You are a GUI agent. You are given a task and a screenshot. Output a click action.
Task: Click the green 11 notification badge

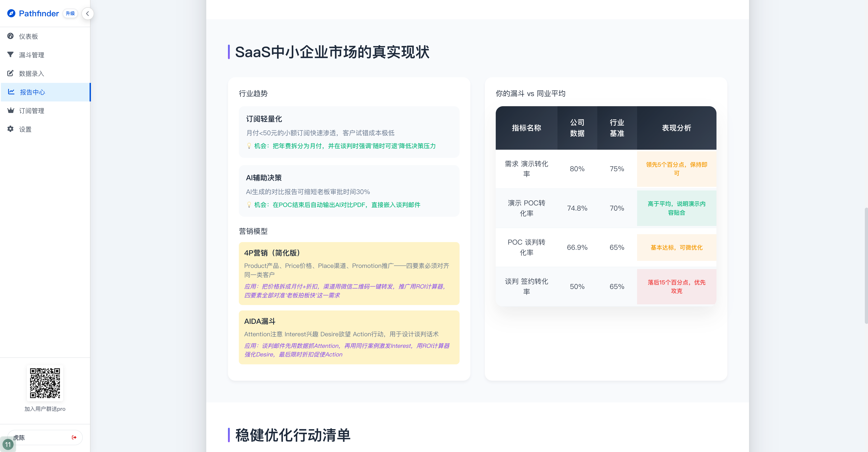coord(7,445)
